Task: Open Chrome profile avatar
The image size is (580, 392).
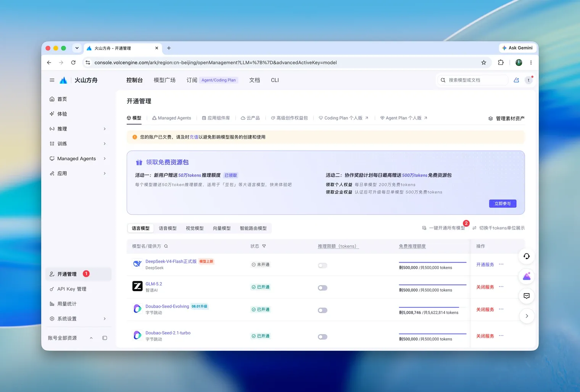Action: pos(519,63)
